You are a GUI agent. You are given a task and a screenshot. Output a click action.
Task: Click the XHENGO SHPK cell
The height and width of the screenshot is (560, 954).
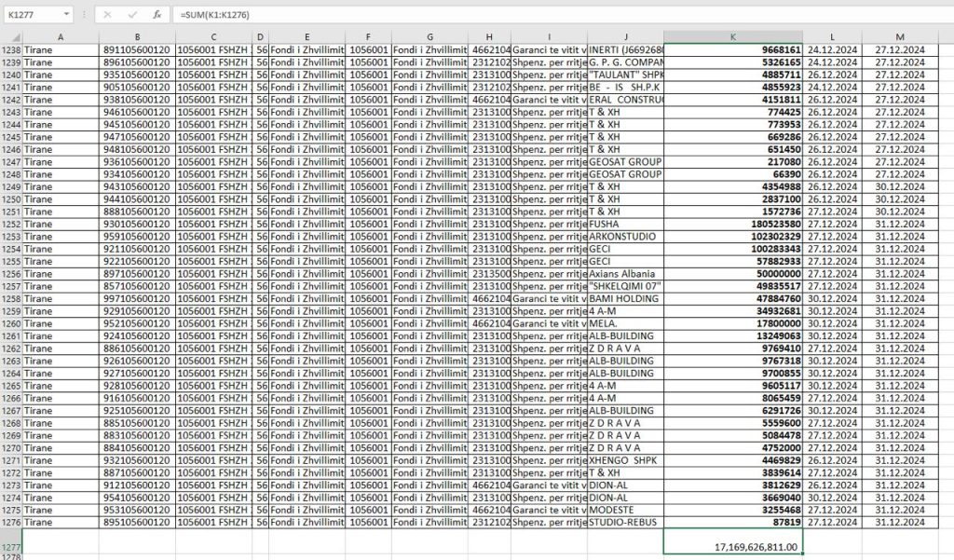[x=625, y=460]
